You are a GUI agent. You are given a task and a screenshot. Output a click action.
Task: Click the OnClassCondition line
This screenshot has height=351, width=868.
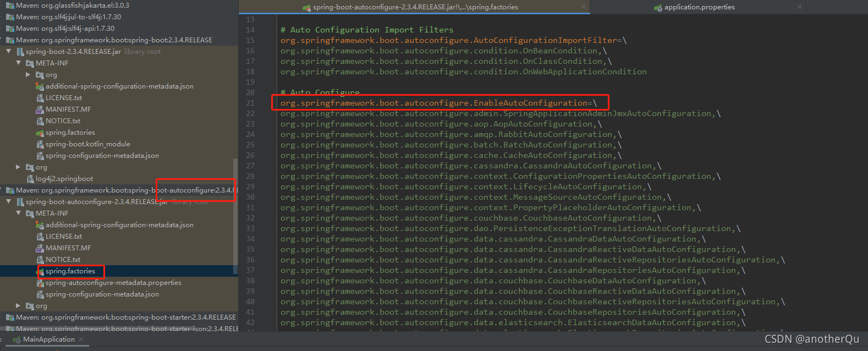point(446,61)
